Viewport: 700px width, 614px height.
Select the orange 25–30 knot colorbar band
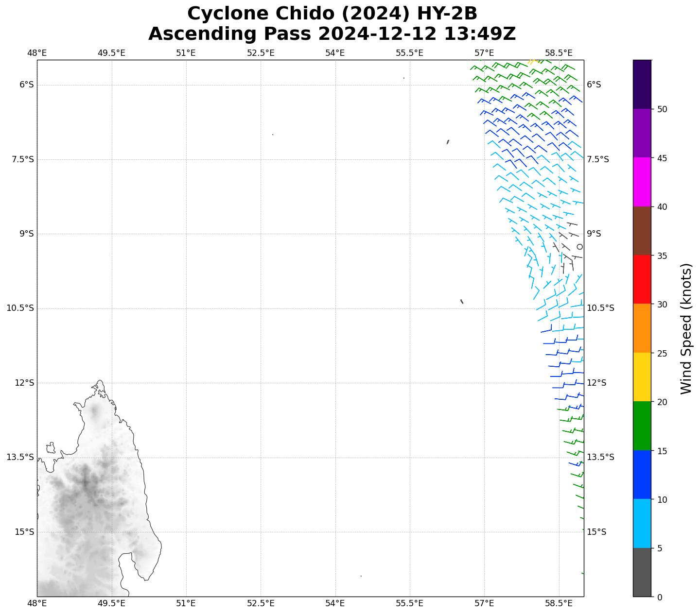[642, 328]
